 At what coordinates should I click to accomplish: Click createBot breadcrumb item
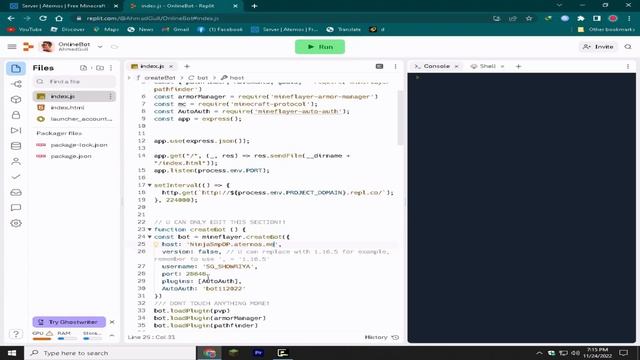tap(159, 78)
